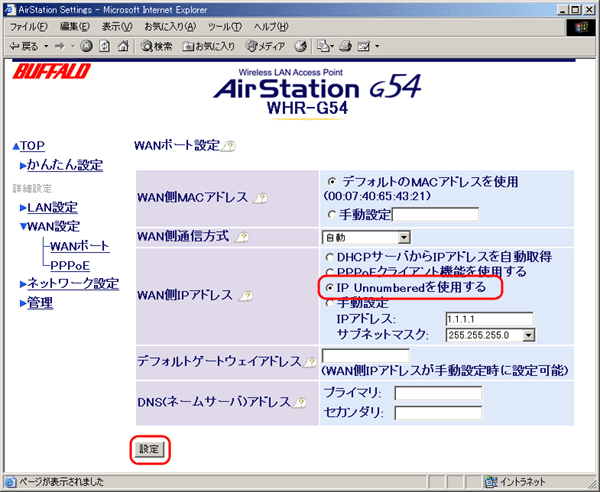Open help icon beside WAN側通信方式
Image resolution: width=600 pixels, height=492 pixels.
point(242,238)
